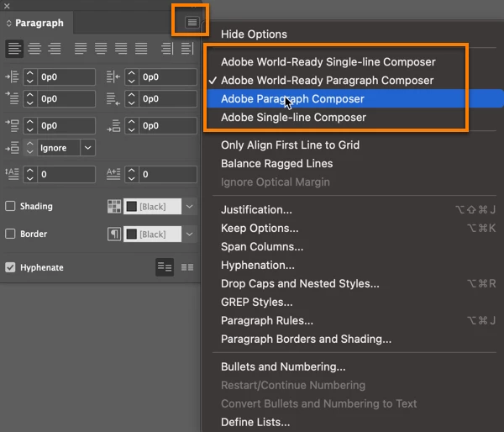The image size is (504, 432).
Task: Switch to the Paragraph tab
Action: (x=39, y=23)
